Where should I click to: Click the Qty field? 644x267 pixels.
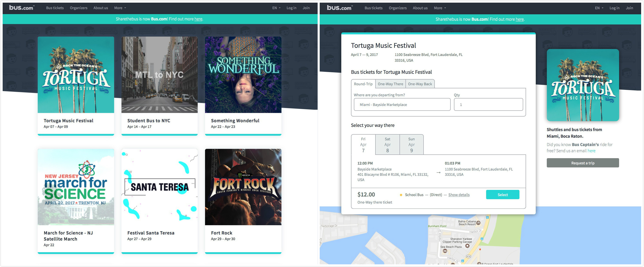[488, 104]
